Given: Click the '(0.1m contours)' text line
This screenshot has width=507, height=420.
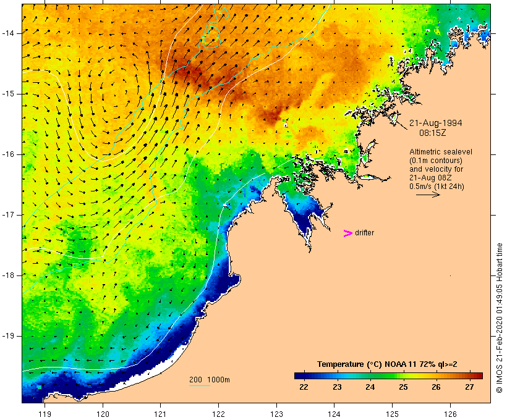Looking at the screenshot, I should (x=435, y=161).
